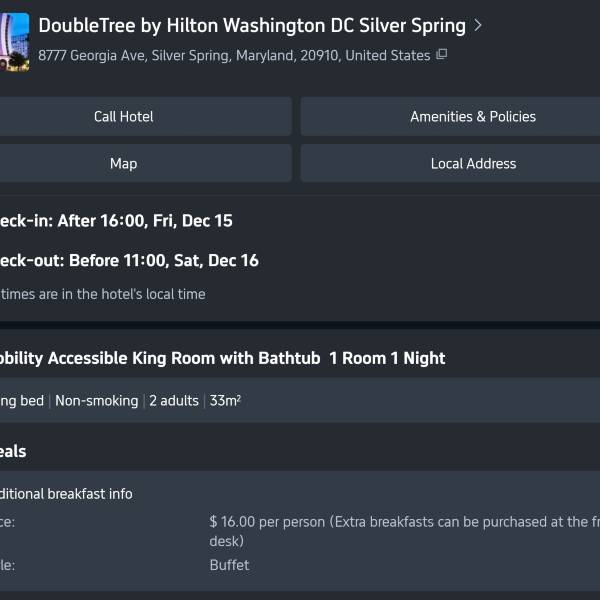This screenshot has height=600, width=600.
Task: Select the check-in time line
Action: pos(116,221)
